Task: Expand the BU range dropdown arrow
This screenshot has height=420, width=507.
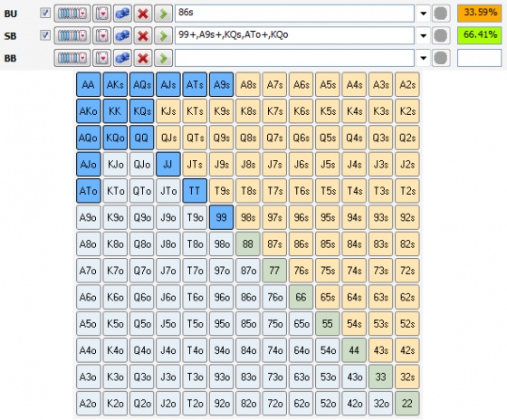Action: coord(423,14)
